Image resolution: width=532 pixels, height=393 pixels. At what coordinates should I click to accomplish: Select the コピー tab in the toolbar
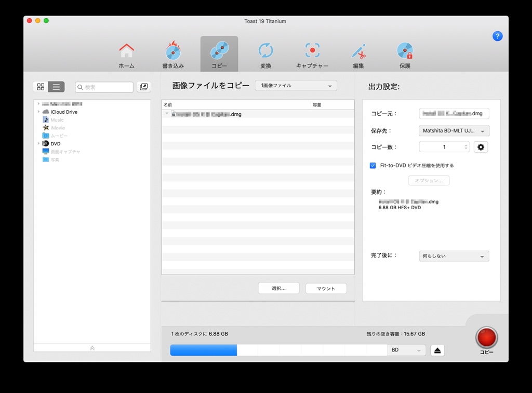tap(219, 55)
